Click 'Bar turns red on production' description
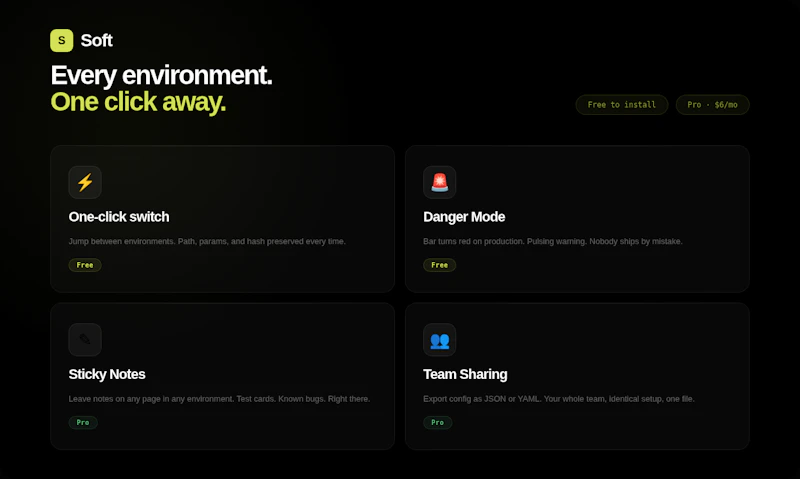Screen dimensions: 800x479 553,241
